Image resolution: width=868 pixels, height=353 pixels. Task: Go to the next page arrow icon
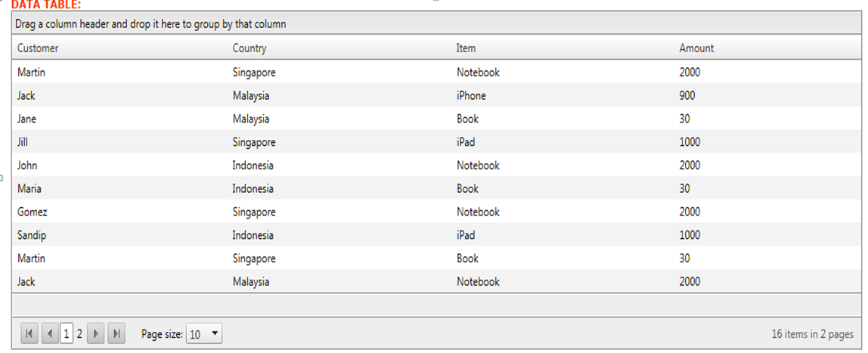[x=95, y=334]
